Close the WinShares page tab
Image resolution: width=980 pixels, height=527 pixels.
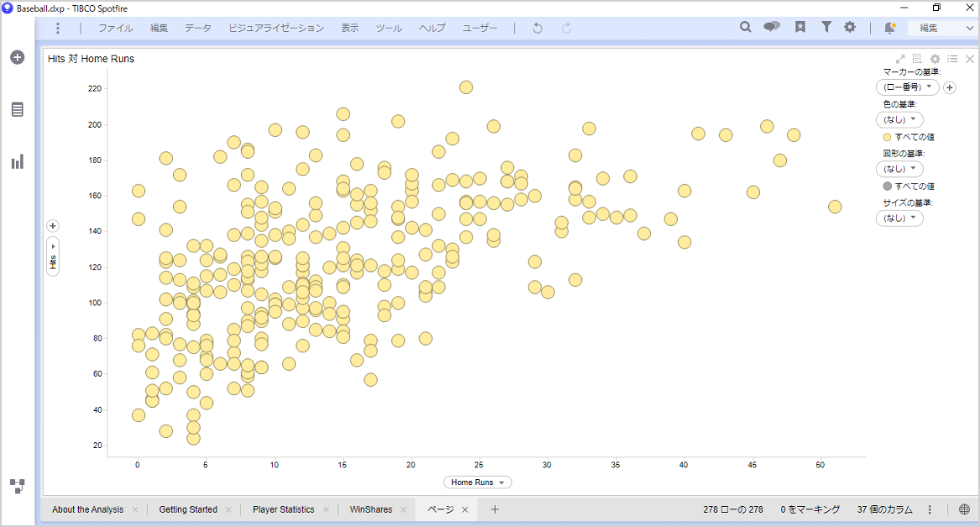404,509
